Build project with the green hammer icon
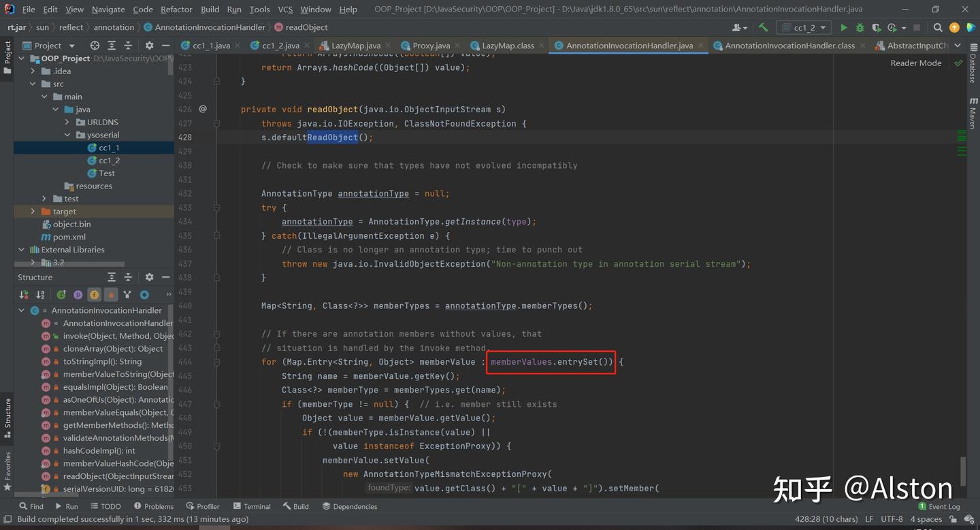 coord(764,28)
